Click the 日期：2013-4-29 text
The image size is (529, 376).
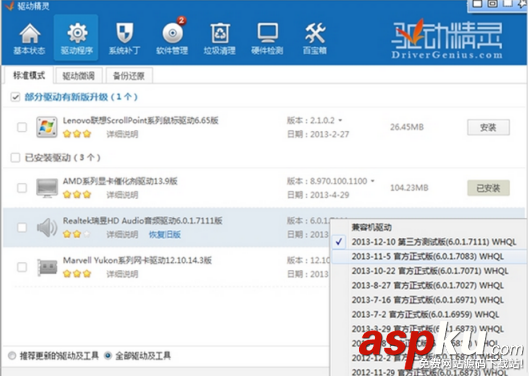[x=318, y=195]
